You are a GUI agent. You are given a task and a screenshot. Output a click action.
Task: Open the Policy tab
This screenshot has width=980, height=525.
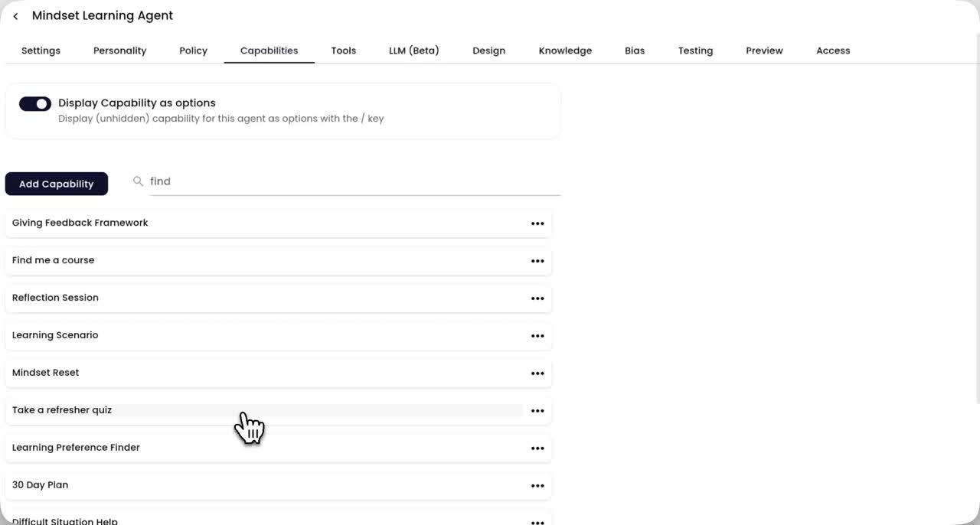point(193,51)
